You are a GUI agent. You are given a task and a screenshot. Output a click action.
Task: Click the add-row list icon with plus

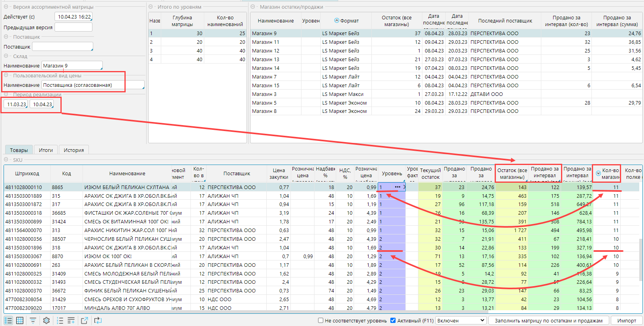tap(71, 320)
